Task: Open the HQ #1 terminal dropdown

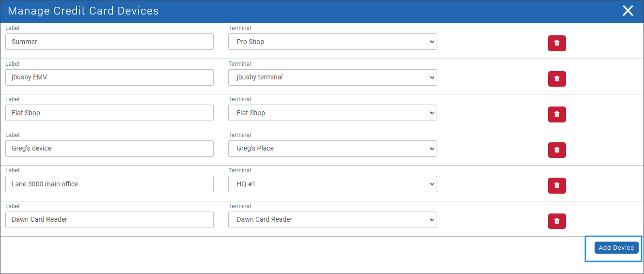Action: click(332, 184)
